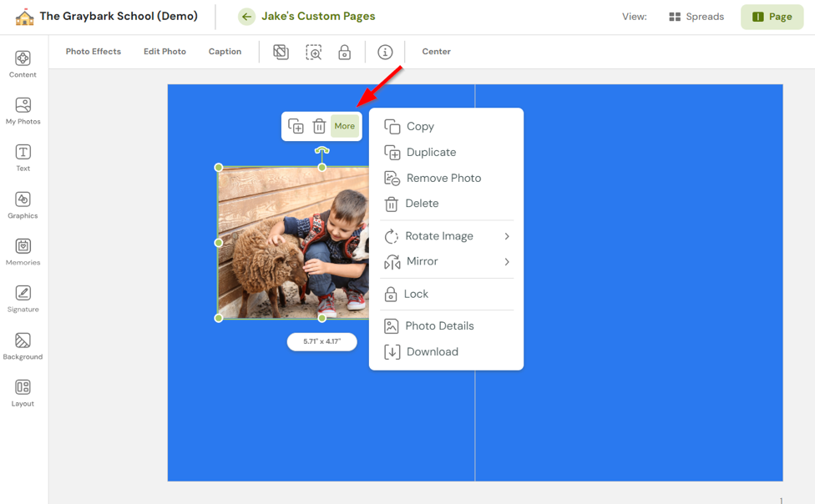The height and width of the screenshot is (504, 815).
Task: Toggle Lock in the context menu
Action: pyautogui.click(x=415, y=294)
